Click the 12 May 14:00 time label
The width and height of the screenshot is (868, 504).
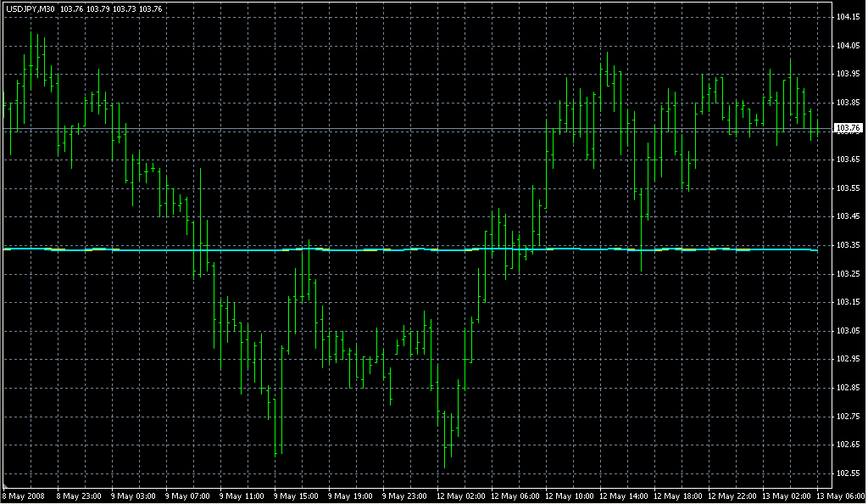click(624, 496)
